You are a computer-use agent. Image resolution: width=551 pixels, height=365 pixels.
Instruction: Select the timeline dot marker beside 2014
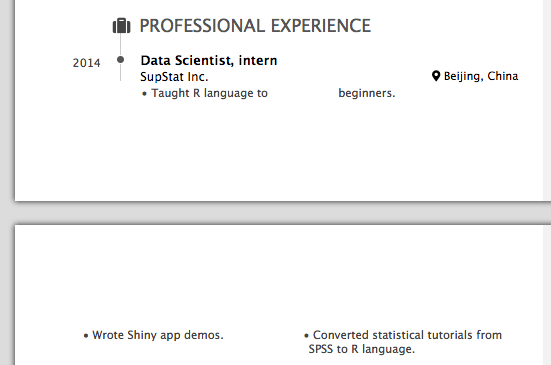(x=121, y=59)
